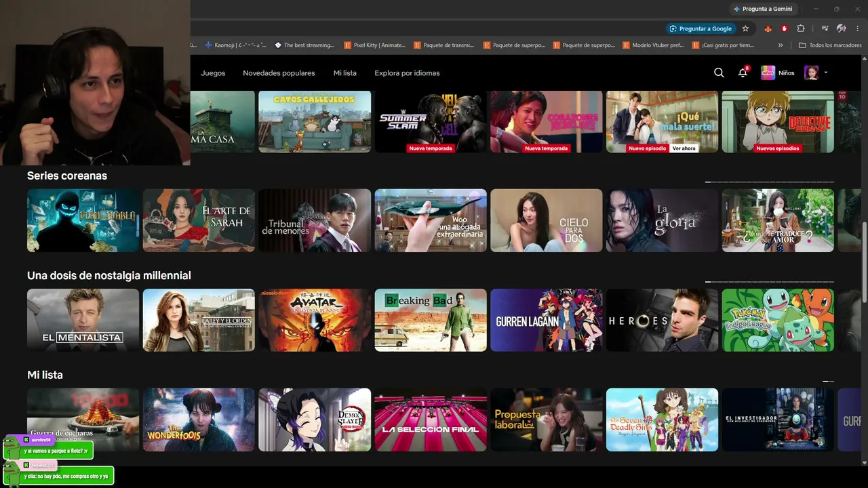Image resolution: width=868 pixels, height=488 pixels.
Task: Open the Demon Slayer card
Action: pyautogui.click(x=315, y=420)
